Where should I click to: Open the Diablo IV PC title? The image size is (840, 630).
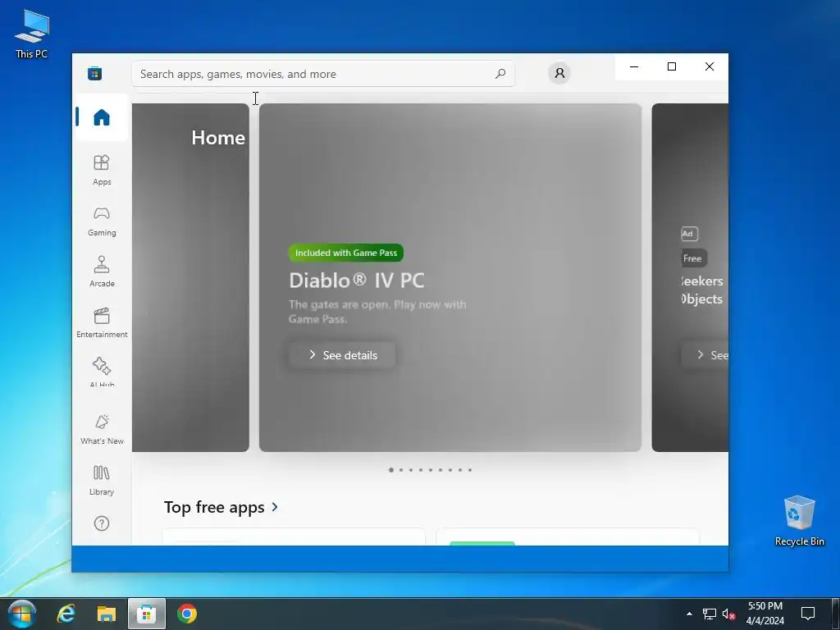pos(357,281)
